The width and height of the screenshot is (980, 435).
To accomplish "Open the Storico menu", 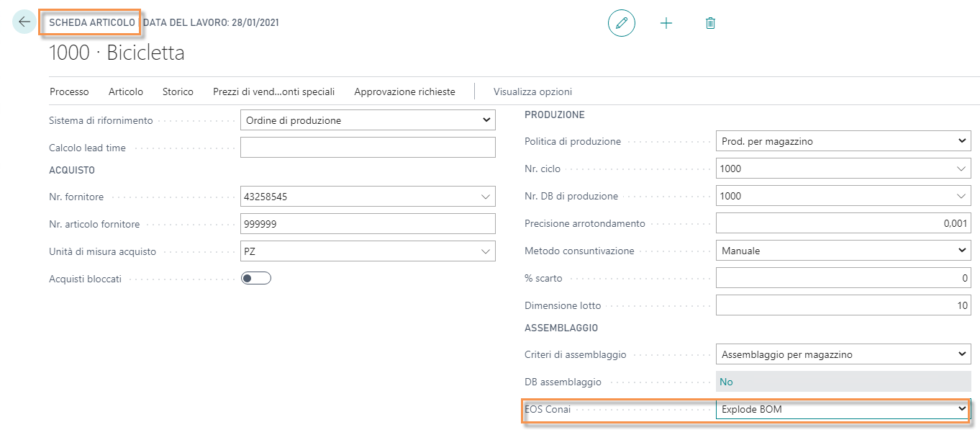I will point(178,91).
